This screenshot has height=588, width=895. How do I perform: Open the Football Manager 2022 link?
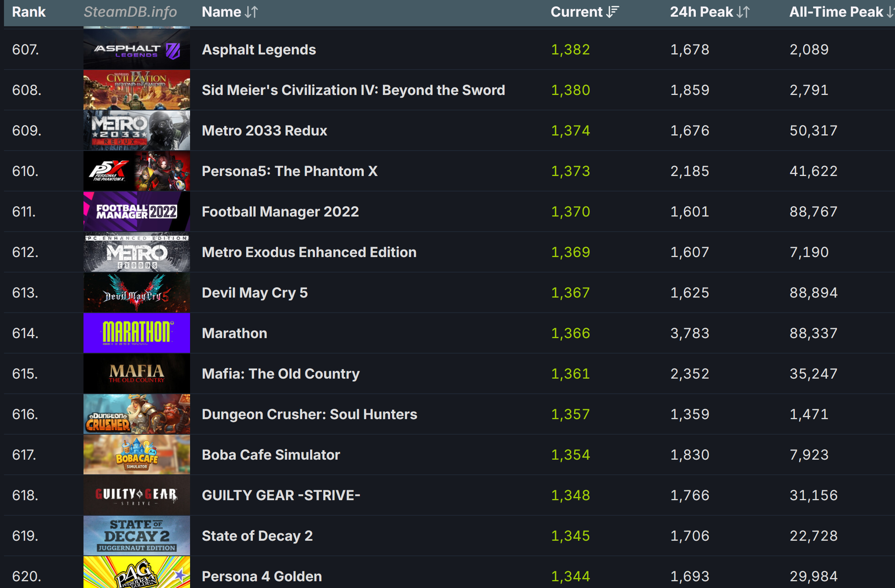pyautogui.click(x=280, y=212)
